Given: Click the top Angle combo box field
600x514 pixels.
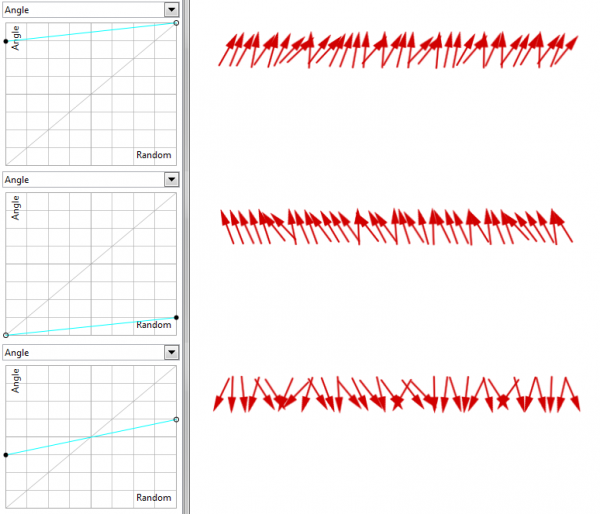Looking at the screenshot, I should [91, 10].
